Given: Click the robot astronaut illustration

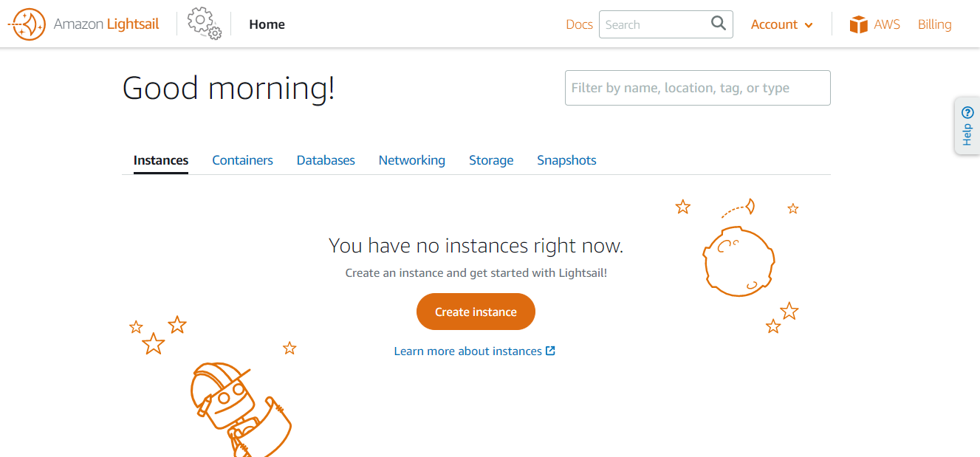Looking at the screenshot, I should click(x=240, y=408).
